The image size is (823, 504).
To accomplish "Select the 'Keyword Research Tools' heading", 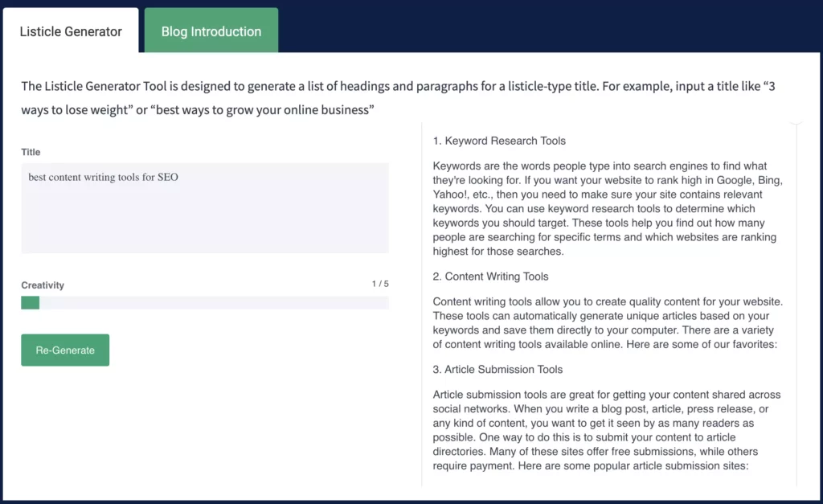I will click(498, 141).
